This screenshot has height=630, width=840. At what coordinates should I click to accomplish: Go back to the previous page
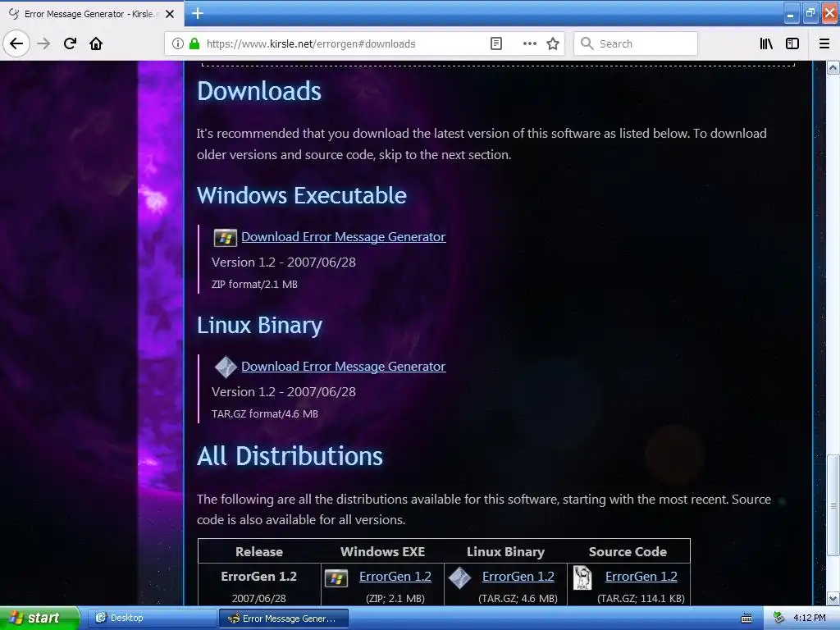tap(16, 43)
